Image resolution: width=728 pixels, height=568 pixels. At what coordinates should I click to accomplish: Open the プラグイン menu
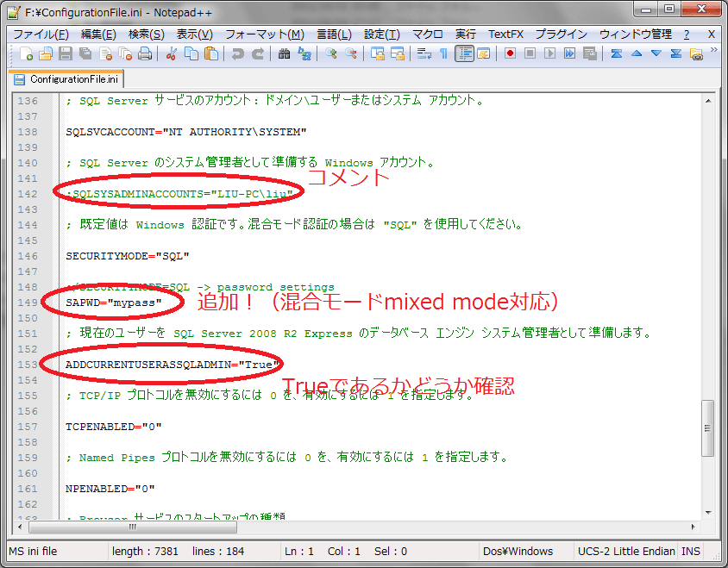[560, 34]
